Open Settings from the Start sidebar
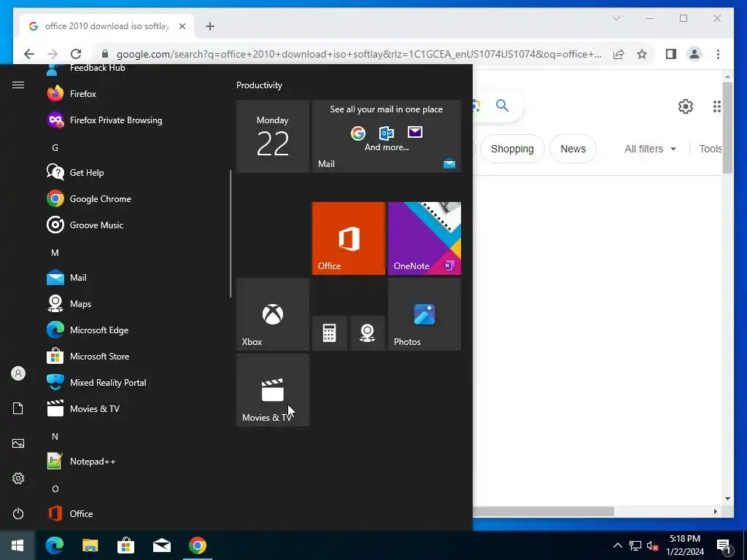The image size is (747, 560). (x=18, y=478)
